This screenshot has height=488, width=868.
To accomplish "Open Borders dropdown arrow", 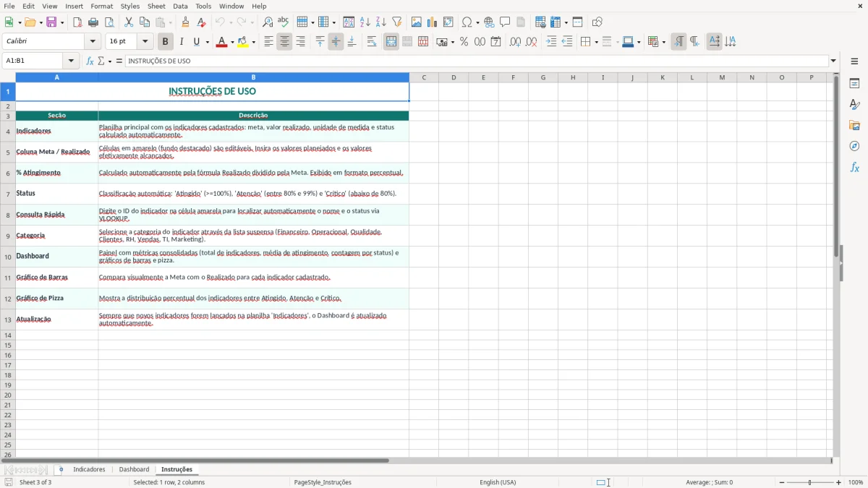I will pyautogui.click(x=596, y=42).
